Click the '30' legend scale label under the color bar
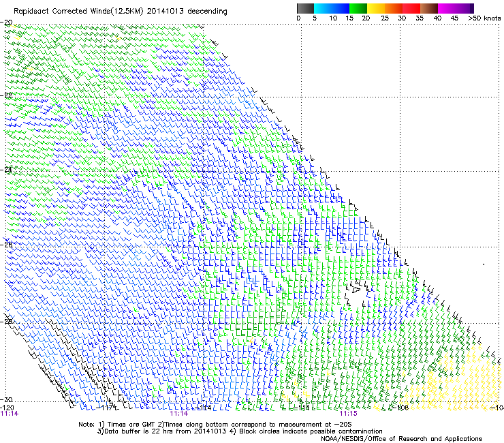The image size is (504, 443). click(x=402, y=18)
